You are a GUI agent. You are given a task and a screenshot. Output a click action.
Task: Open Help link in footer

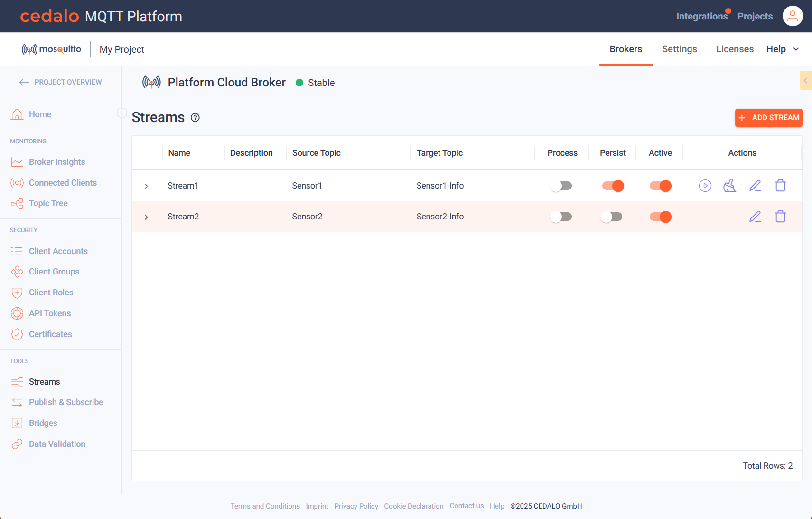(497, 506)
